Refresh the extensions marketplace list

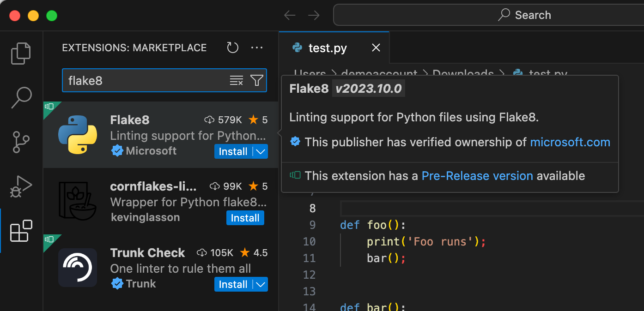coord(232,47)
